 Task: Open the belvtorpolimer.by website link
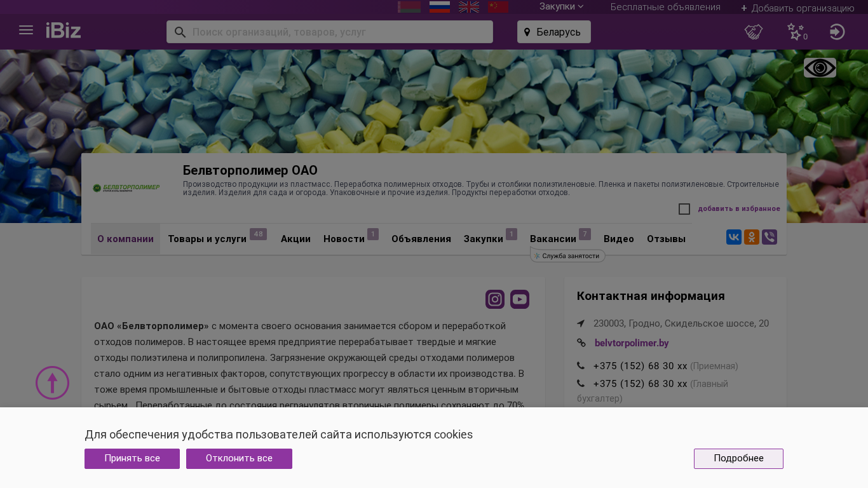[632, 343]
